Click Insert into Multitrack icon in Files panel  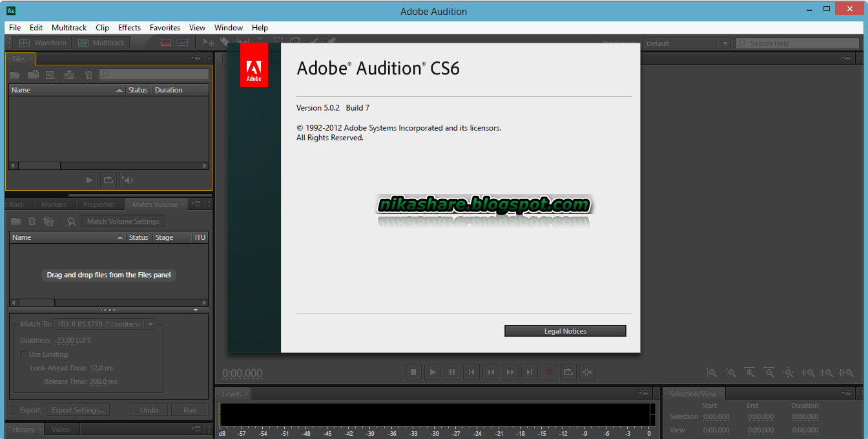(70, 75)
